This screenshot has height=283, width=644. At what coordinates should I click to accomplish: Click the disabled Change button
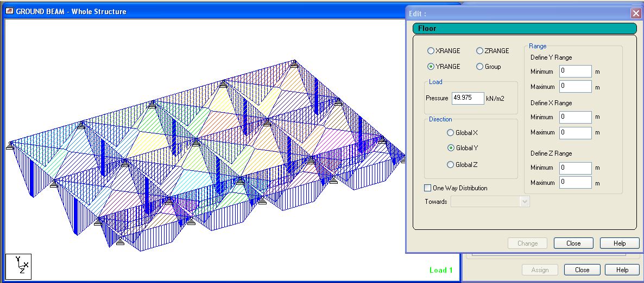[528, 243]
